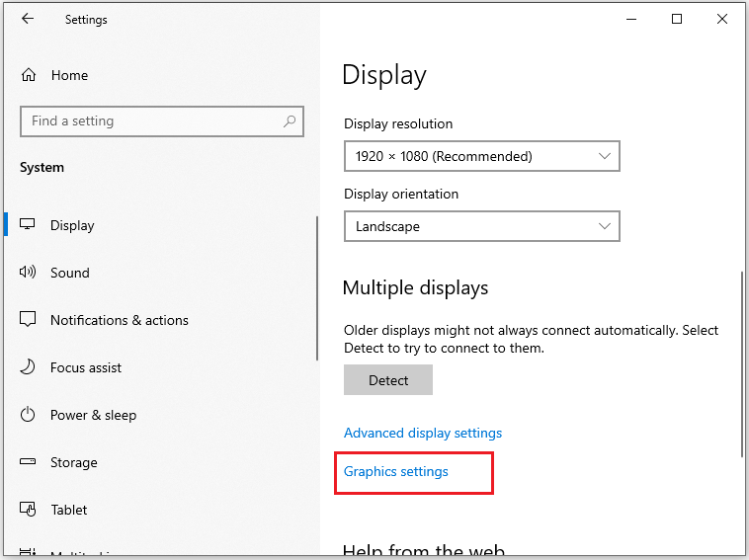
Task: Open the Graphics settings link
Action: [396, 472]
